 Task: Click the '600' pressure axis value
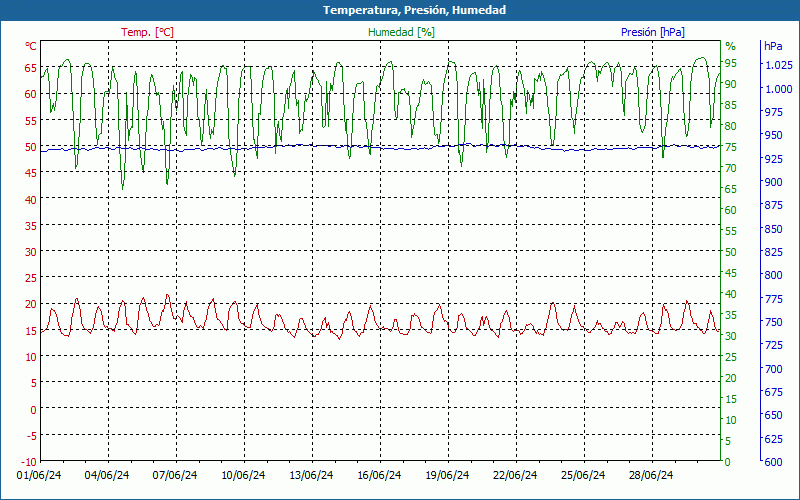click(774, 462)
